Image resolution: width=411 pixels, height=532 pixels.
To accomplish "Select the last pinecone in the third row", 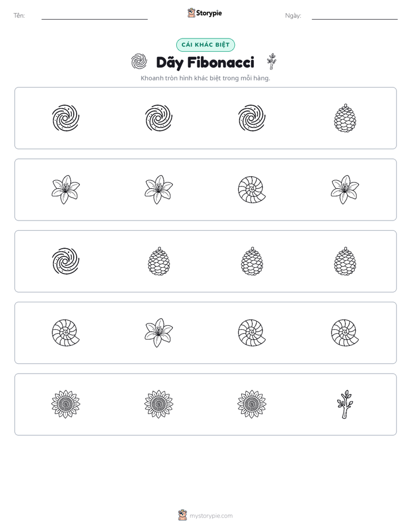I will 345,261.
